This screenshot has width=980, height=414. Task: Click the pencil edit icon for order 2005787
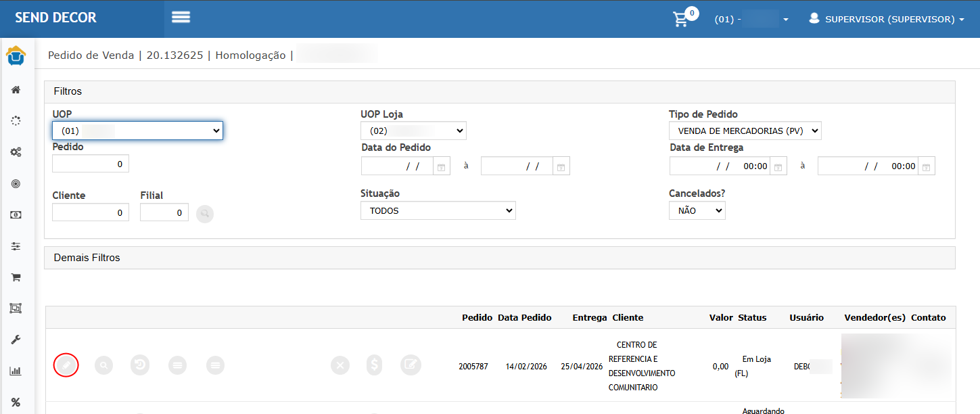(x=66, y=365)
